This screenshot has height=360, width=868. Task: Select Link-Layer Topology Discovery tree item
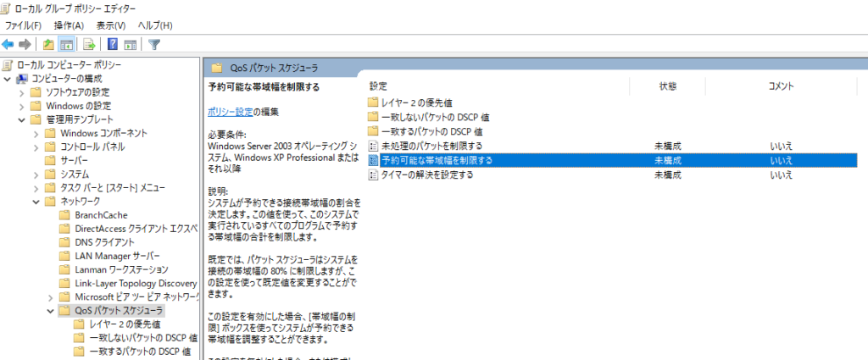pyautogui.click(x=136, y=283)
